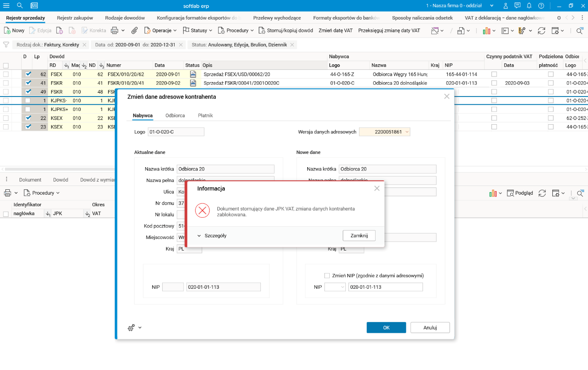
Task: Click the Nazwa krótka field under Nowe dane
Action: [x=387, y=169]
